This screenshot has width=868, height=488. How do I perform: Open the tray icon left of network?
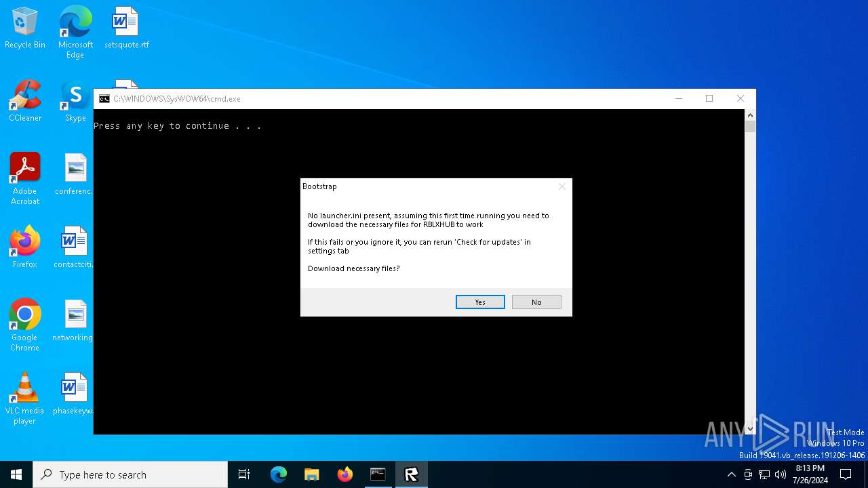click(x=748, y=474)
